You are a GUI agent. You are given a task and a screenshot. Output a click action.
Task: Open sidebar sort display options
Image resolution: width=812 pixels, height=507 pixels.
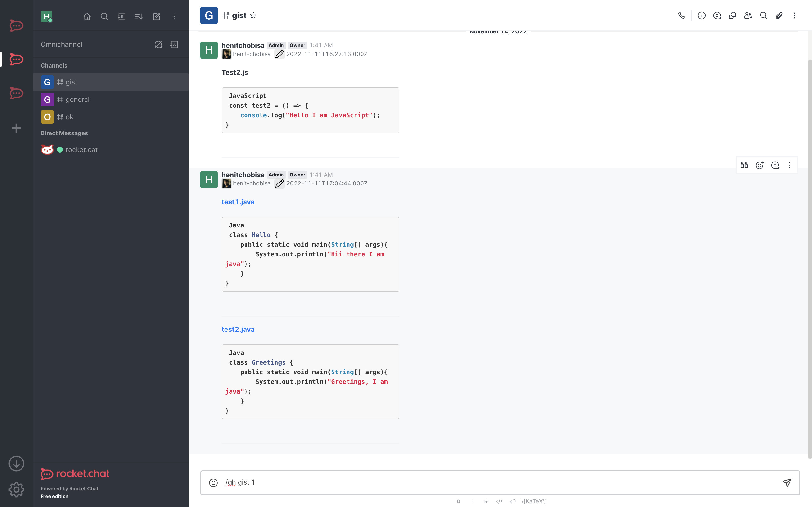click(x=139, y=16)
